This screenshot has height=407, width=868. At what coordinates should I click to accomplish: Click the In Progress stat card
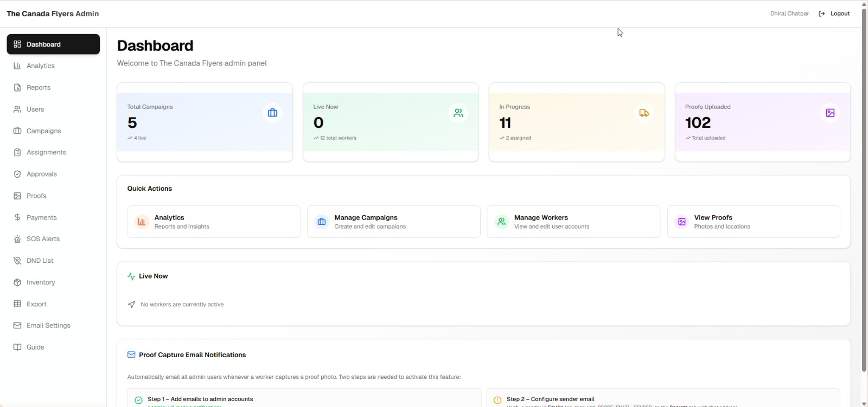click(577, 122)
